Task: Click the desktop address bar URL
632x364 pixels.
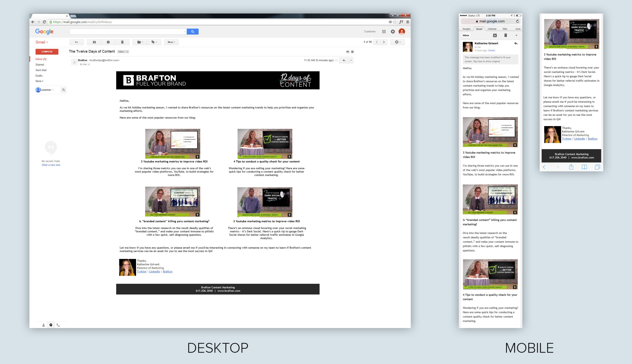Action: [x=82, y=22]
